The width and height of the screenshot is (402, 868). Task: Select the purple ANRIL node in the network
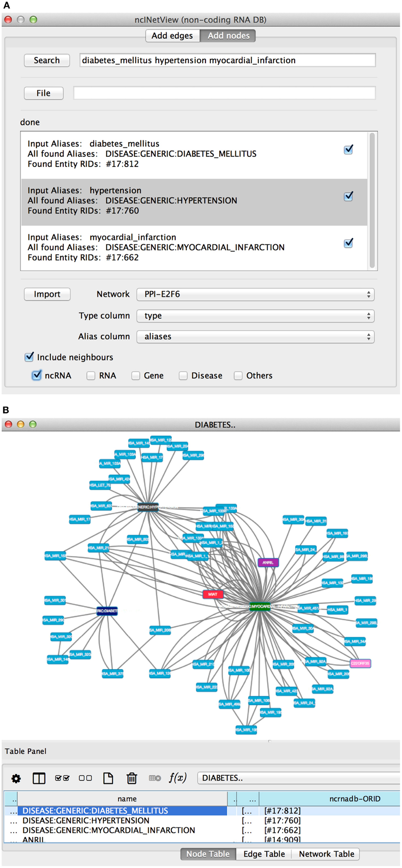pos(268,563)
